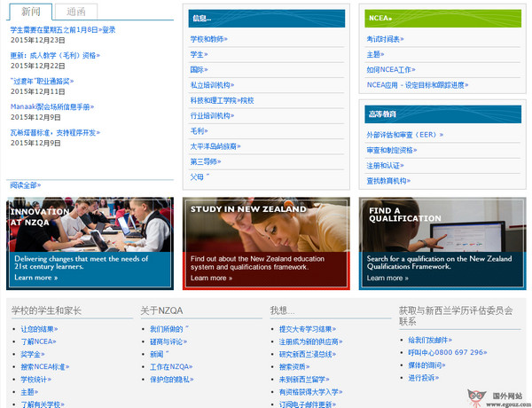
Task: Open the 学校统计 footer link
Action: click(36, 380)
